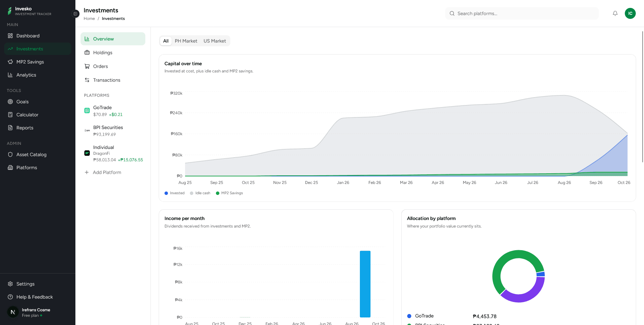Click the Asset Catalog shield icon

(x=10, y=154)
